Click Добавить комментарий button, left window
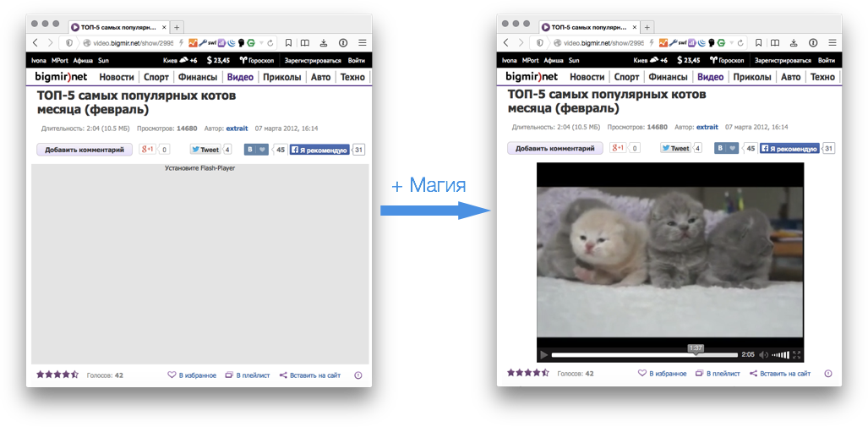The image size is (868, 427). click(85, 149)
